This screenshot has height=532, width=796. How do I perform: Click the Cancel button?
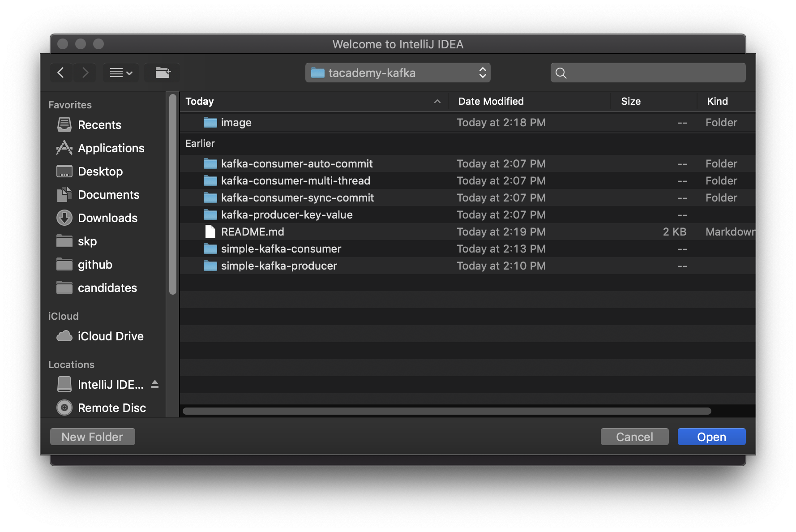634,437
